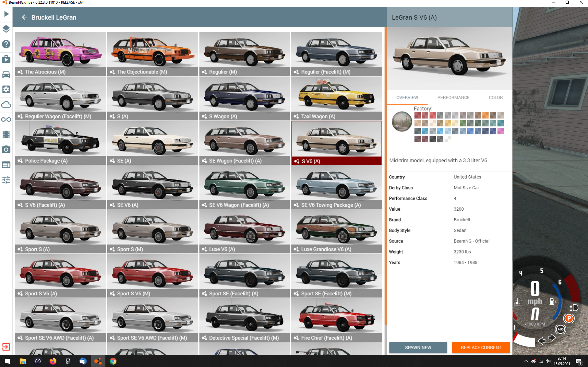Pick Sport SE V6 AWD (Facelift) (M)
Image resolution: width=588 pixels, height=367 pixels.
(x=153, y=320)
